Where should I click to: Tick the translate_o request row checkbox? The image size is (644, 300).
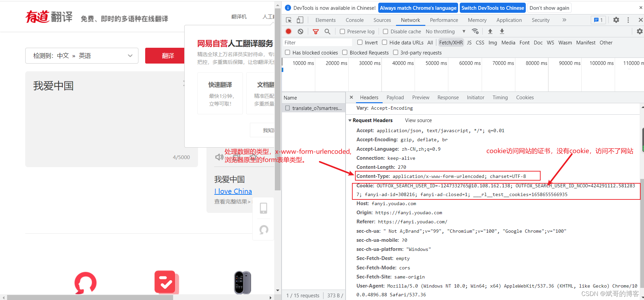[x=287, y=108]
